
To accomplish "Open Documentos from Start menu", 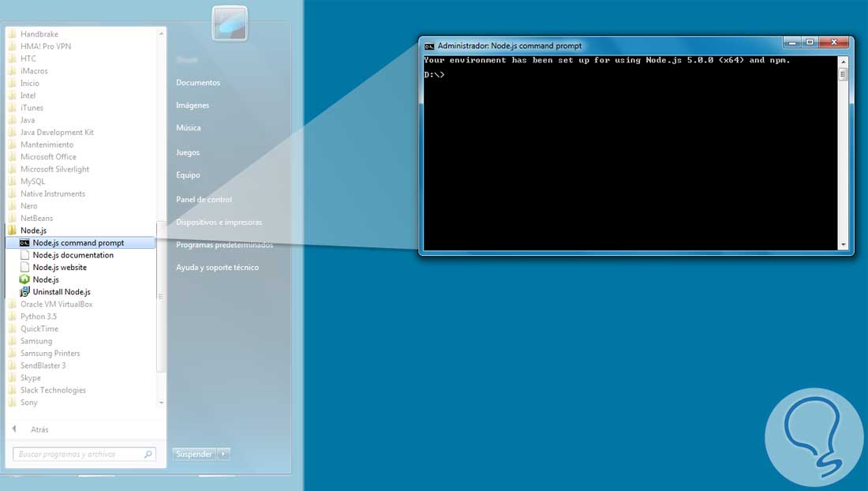I will [198, 82].
